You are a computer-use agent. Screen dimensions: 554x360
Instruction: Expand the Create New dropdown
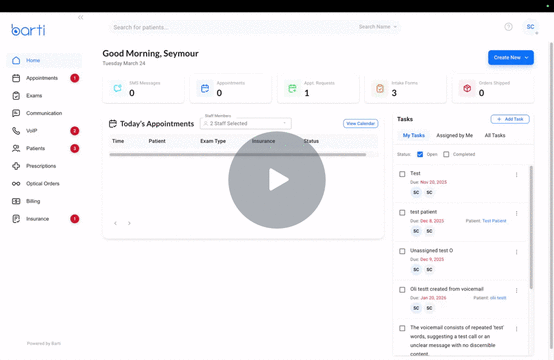[x=511, y=58]
